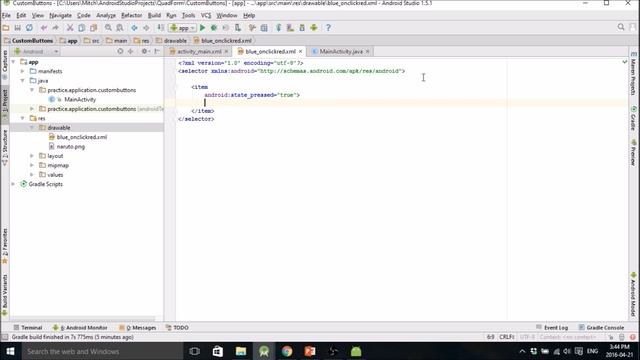Click the Collapse All icon in Project panel
Screen dimensions: 640x360
click(x=131, y=51)
